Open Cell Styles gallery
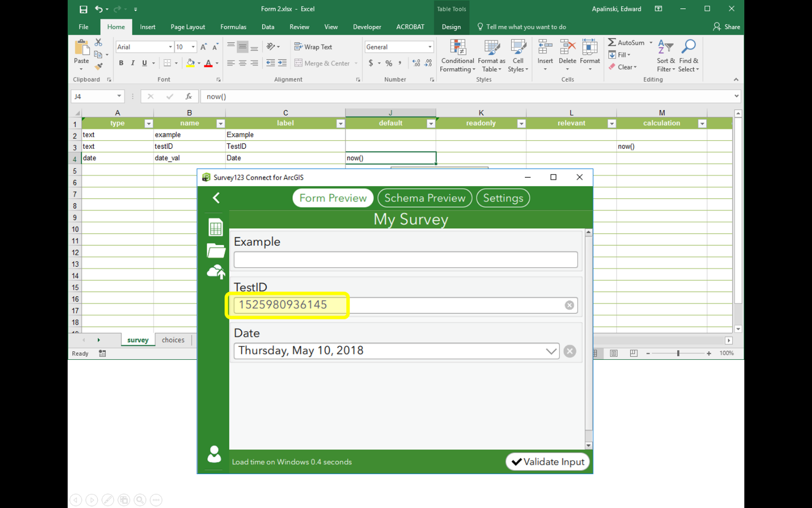 tap(518, 56)
